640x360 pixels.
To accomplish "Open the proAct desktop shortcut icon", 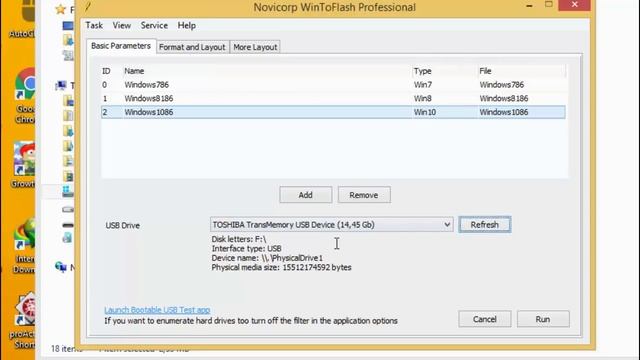I will pos(25,310).
